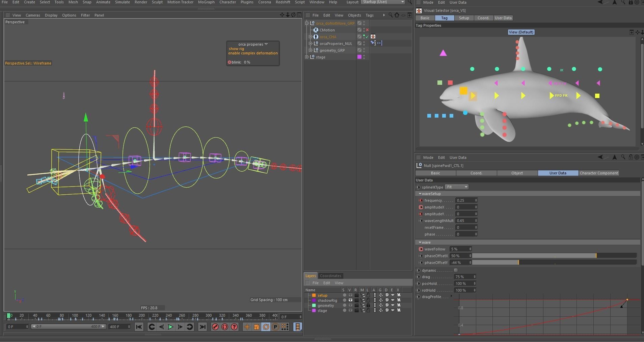This screenshot has height=342, width=644.
Task: Click stage object magenta layer swatch
Action: [x=359, y=57]
